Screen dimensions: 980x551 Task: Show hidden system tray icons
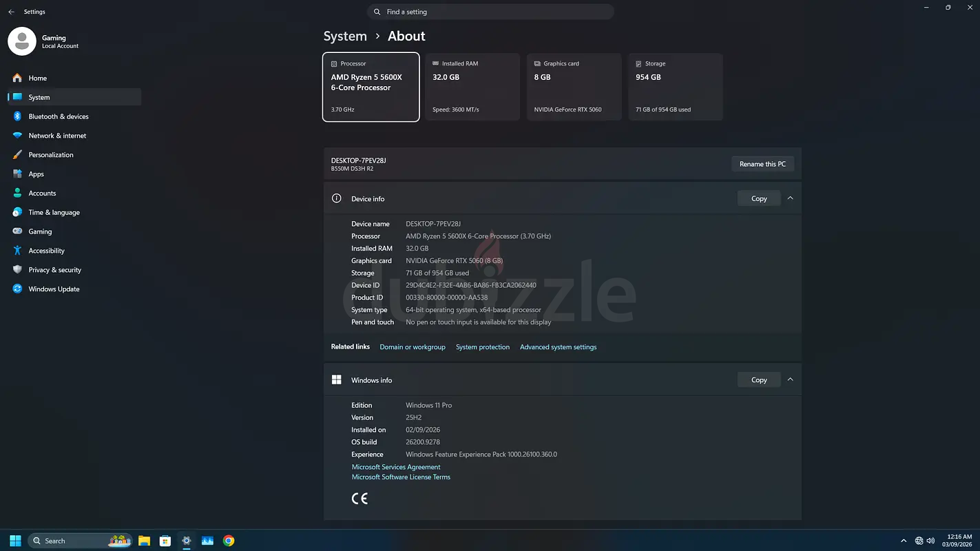904,541
